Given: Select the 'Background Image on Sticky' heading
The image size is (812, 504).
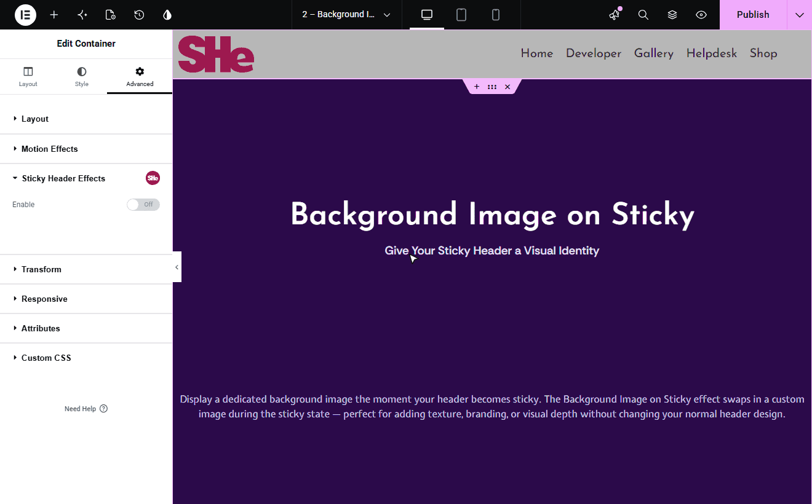Looking at the screenshot, I should [492, 215].
